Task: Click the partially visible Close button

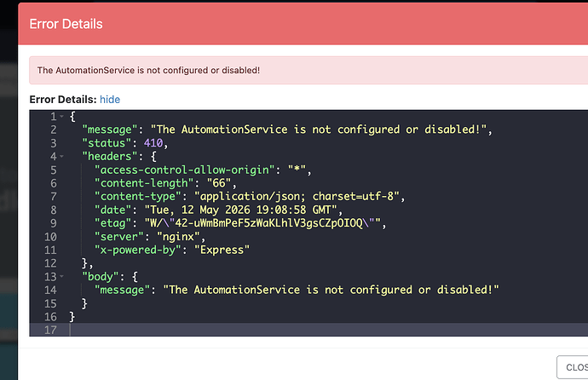Action: tap(573, 367)
